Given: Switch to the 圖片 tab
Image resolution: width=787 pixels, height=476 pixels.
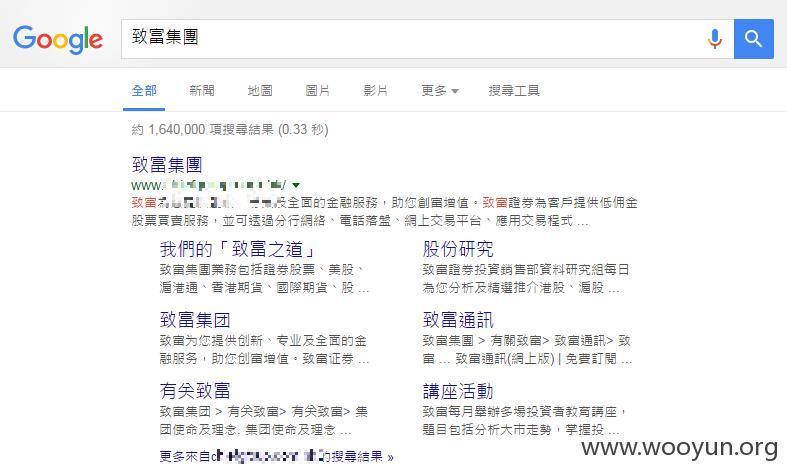Looking at the screenshot, I should point(318,91).
